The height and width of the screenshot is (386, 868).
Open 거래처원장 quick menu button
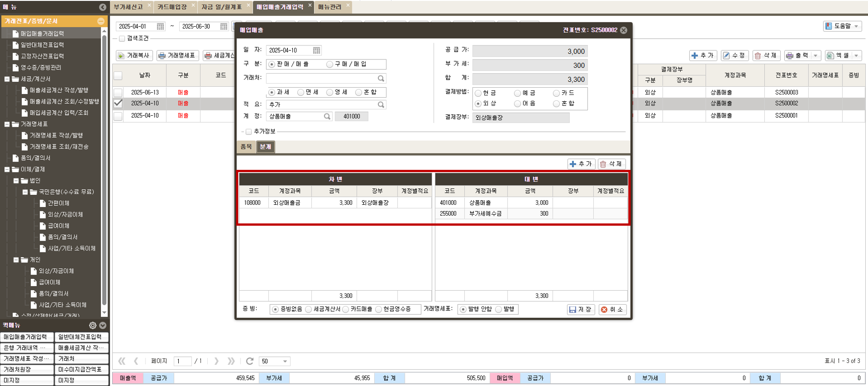(27, 370)
